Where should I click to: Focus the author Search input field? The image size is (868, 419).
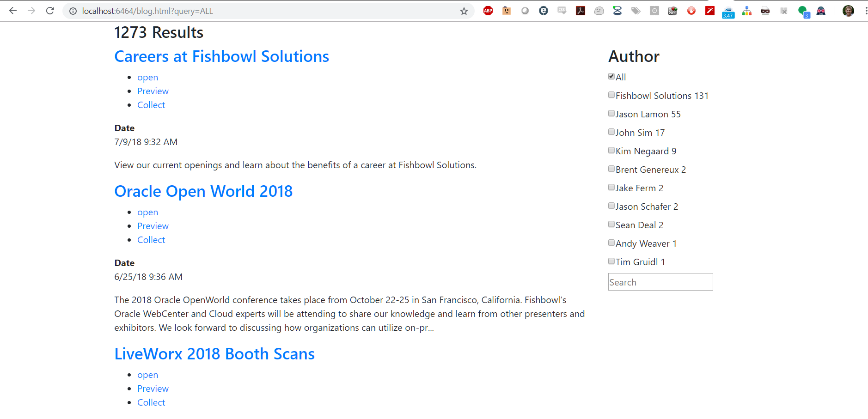click(660, 282)
